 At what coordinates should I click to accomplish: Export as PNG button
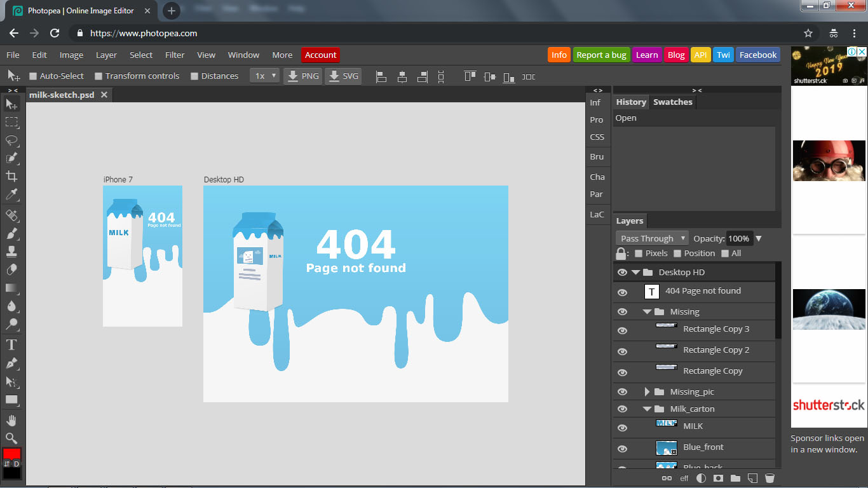302,76
